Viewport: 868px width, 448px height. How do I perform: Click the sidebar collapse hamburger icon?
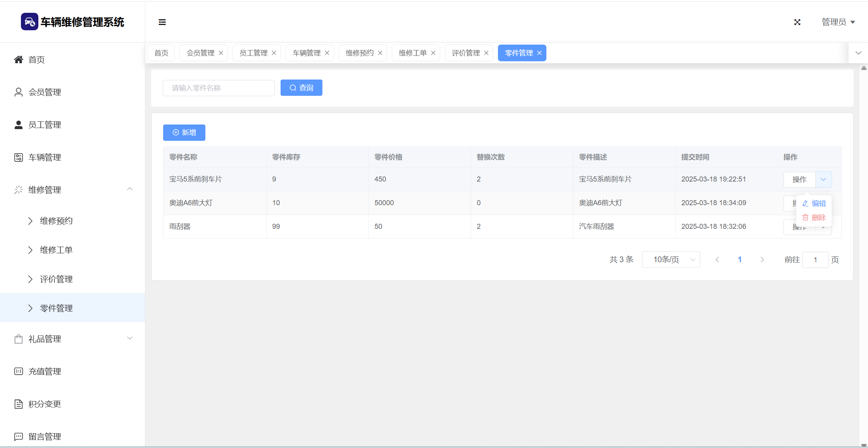pyautogui.click(x=162, y=22)
